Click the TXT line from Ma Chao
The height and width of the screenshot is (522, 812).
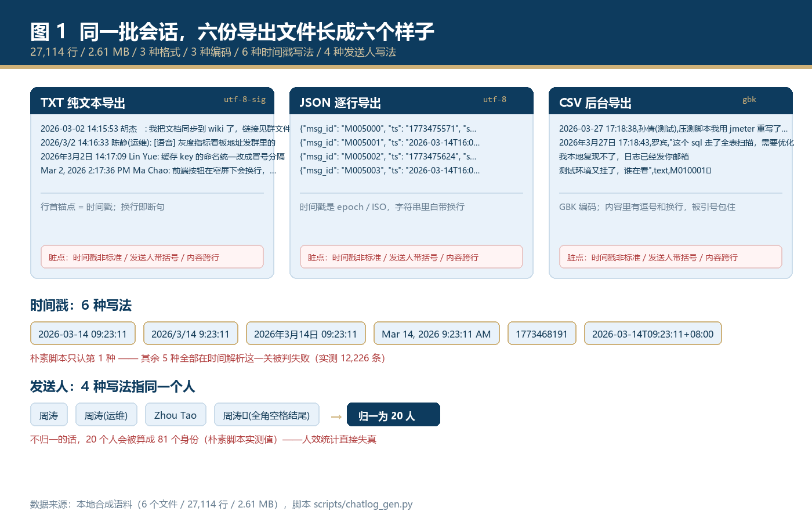pyautogui.click(x=158, y=171)
